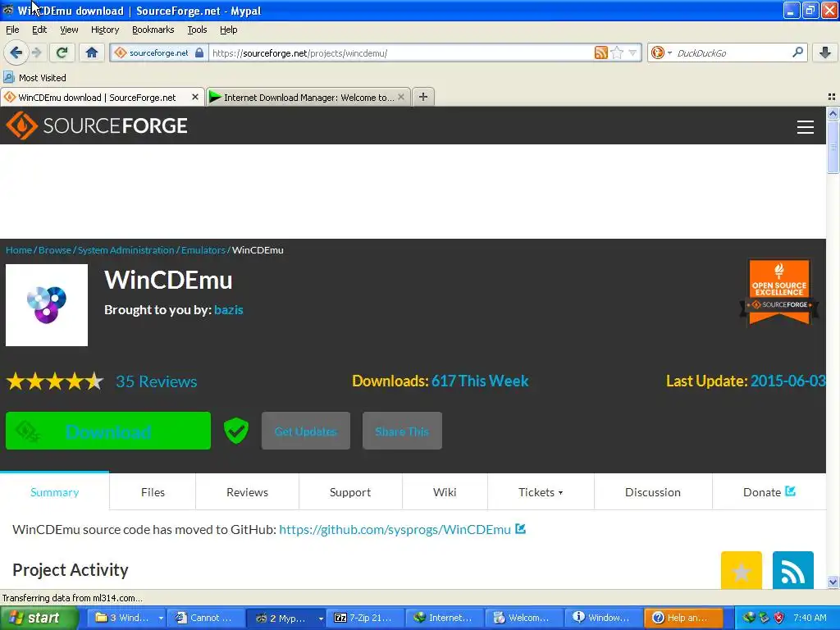The height and width of the screenshot is (630, 840).
Task: Go to the browser Home page
Action: (92, 52)
